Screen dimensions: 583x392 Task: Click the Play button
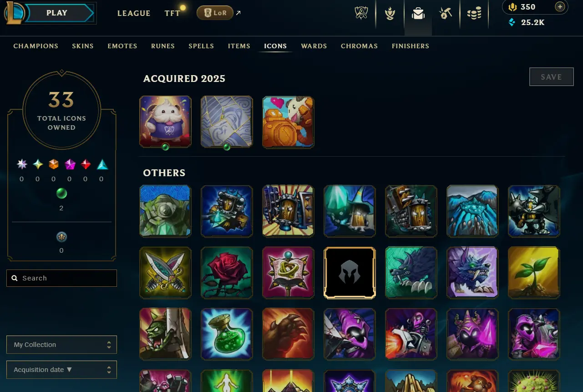pyautogui.click(x=57, y=13)
